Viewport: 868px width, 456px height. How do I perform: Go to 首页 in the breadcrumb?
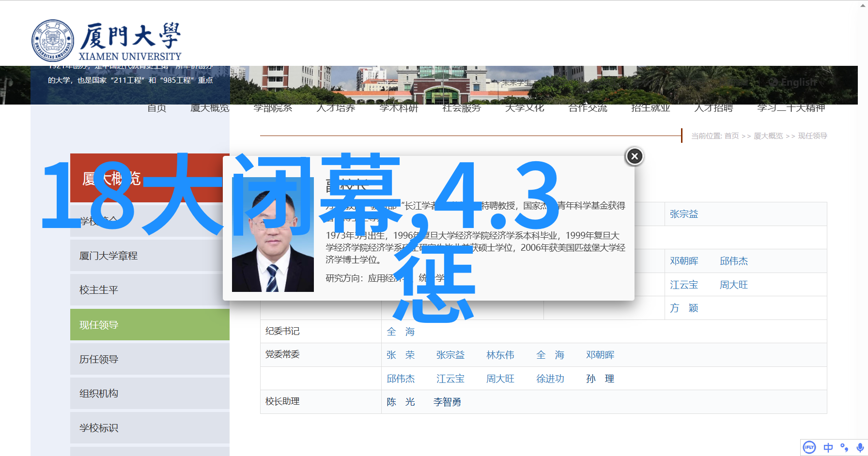(731, 136)
